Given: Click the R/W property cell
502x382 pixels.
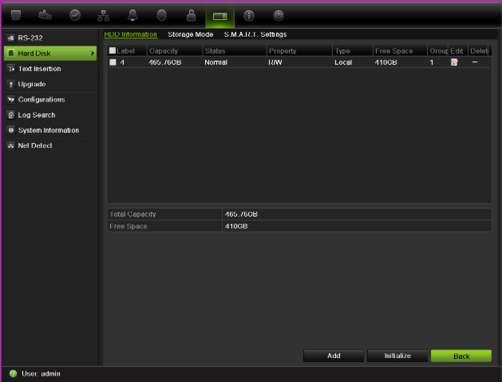Looking at the screenshot, I should pos(275,62).
